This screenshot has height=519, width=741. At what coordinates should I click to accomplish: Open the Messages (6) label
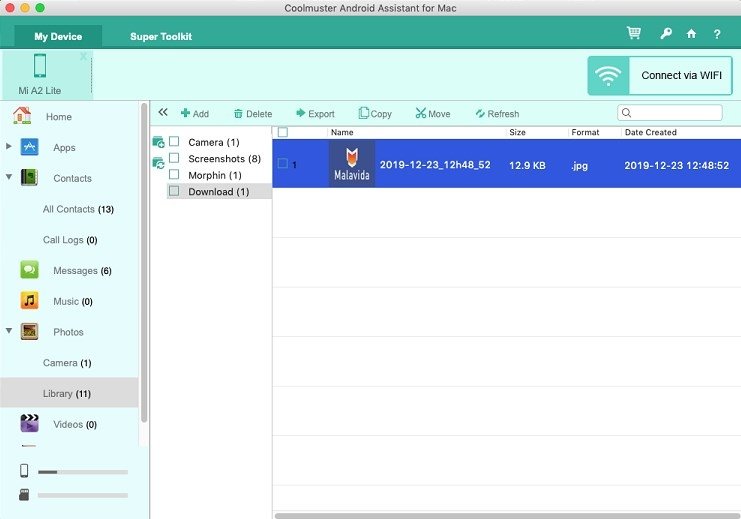pyautogui.click(x=82, y=270)
